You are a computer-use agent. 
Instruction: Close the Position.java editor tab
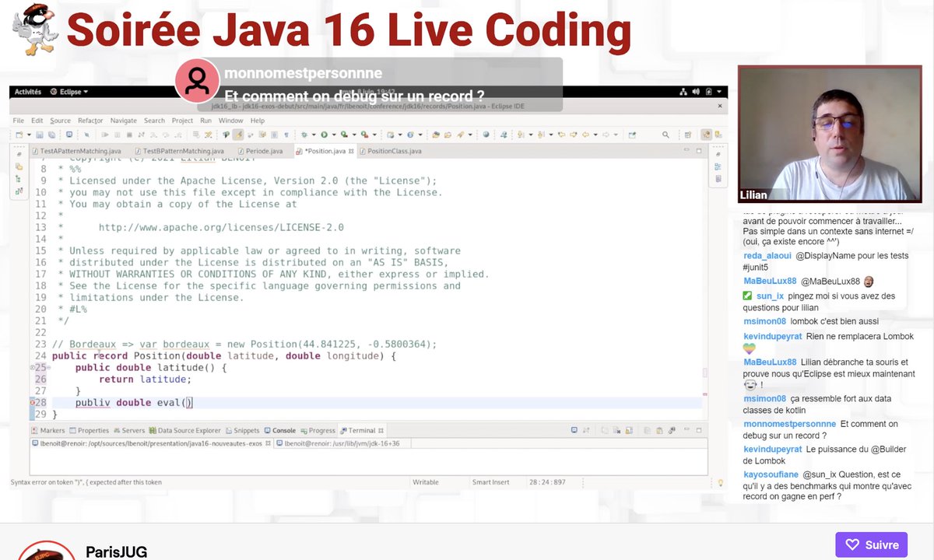coord(350,151)
